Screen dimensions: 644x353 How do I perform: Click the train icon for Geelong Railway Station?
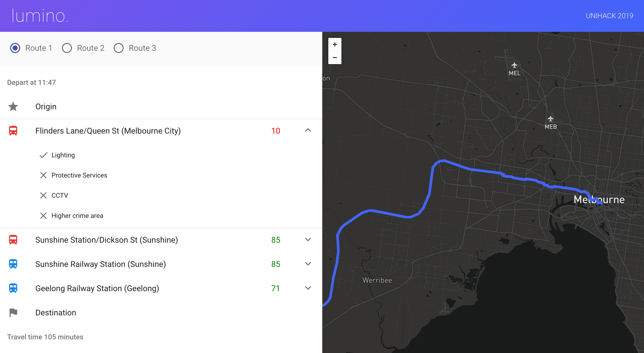(13, 288)
